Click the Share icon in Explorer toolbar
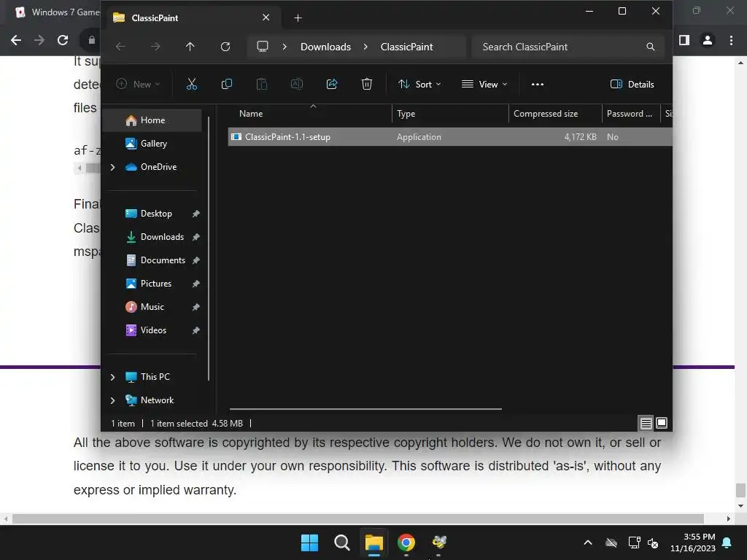This screenshot has width=747, height=560. (x=332, y=85)
